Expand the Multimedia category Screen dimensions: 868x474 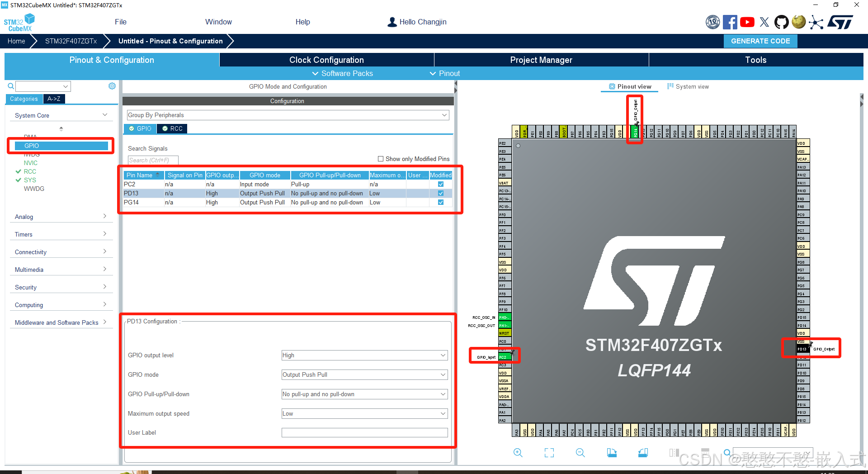pyautogui.click(x=61, y=270)
